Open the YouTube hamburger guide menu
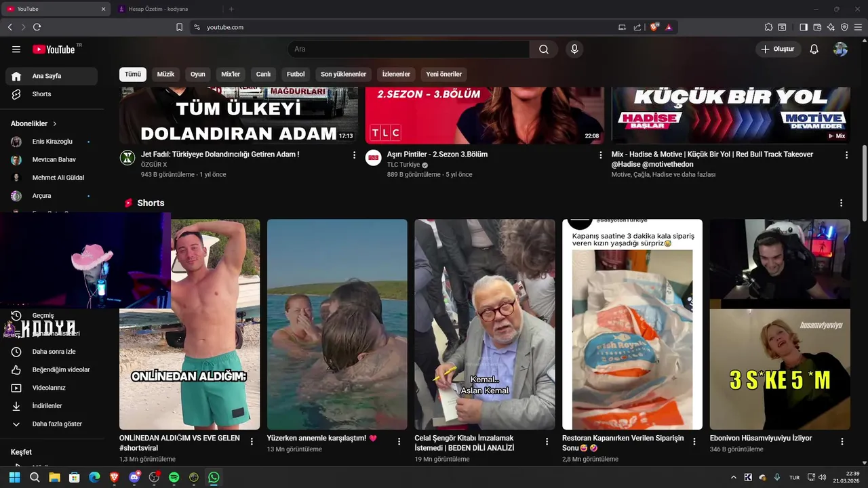 point(16,49)
